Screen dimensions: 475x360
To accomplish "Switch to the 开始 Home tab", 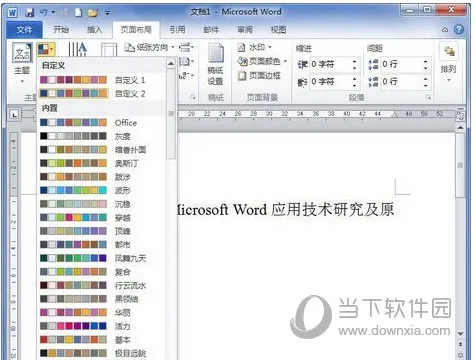I will point(61,30).
